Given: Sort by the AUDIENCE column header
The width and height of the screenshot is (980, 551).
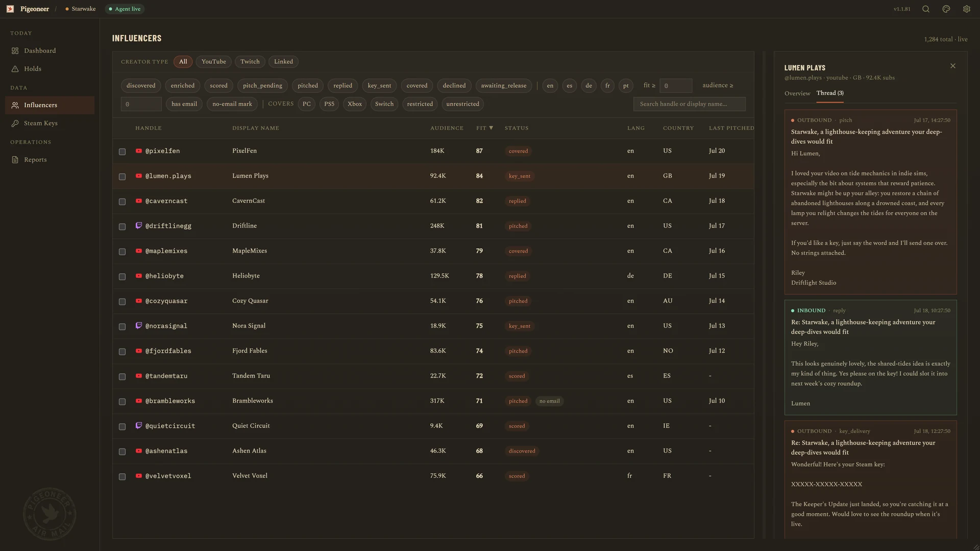Looking at the screenshot, I should (x=447, y=128).
